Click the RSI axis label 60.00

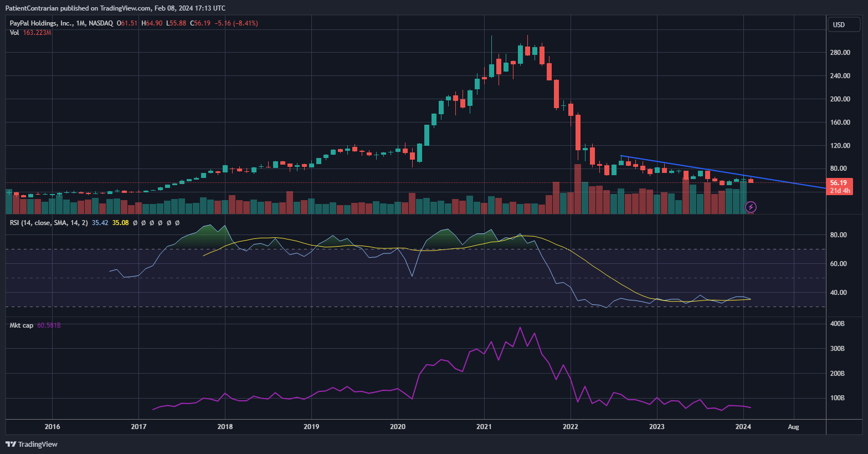pyautogui.click(x=838, y=264)
